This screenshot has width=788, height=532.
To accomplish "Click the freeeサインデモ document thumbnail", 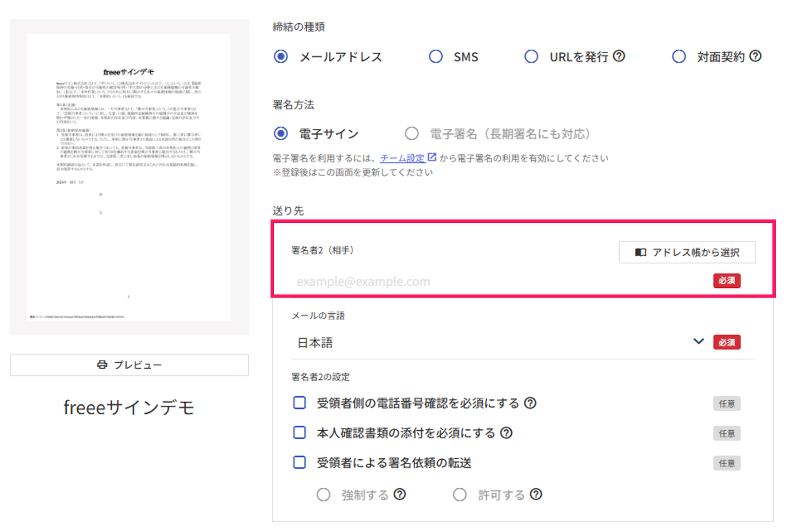I will [x=129, y=177].
